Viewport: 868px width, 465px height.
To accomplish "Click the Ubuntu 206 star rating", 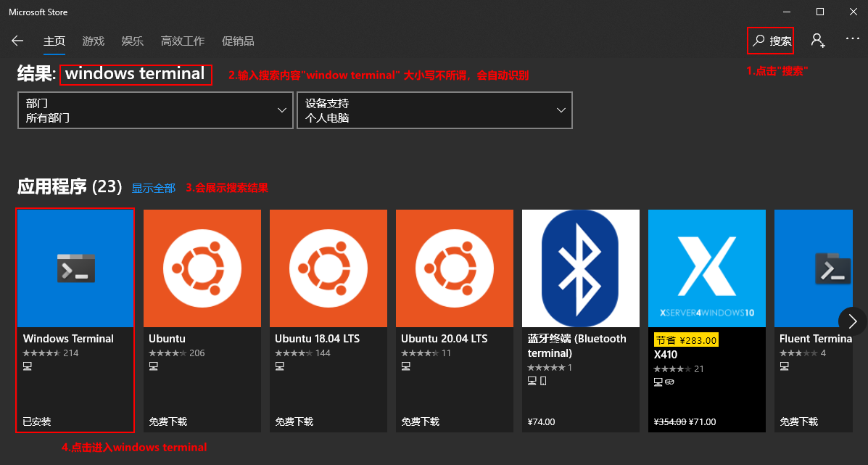I will pyautogui.click(x=177, y=353).
